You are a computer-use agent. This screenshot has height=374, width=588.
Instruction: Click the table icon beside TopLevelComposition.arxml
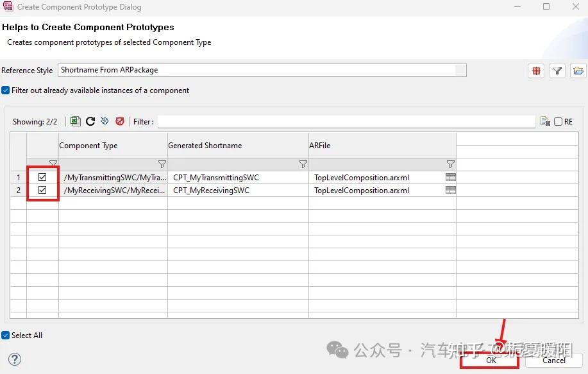click(x=451, y=178)
